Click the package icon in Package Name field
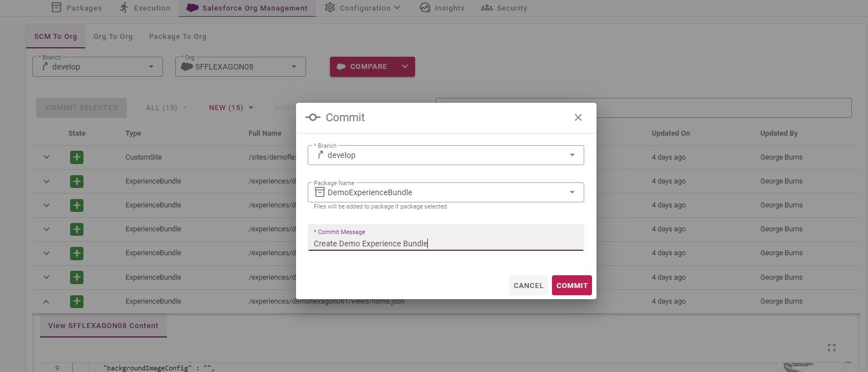The height and width of the screenshot is (372, 868). point(319,192)
